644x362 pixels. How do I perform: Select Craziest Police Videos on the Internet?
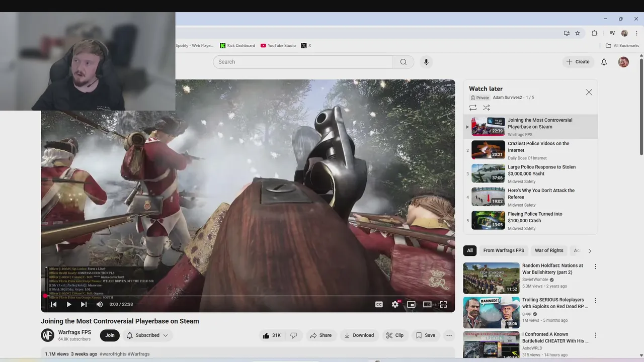tap(530, 150)
